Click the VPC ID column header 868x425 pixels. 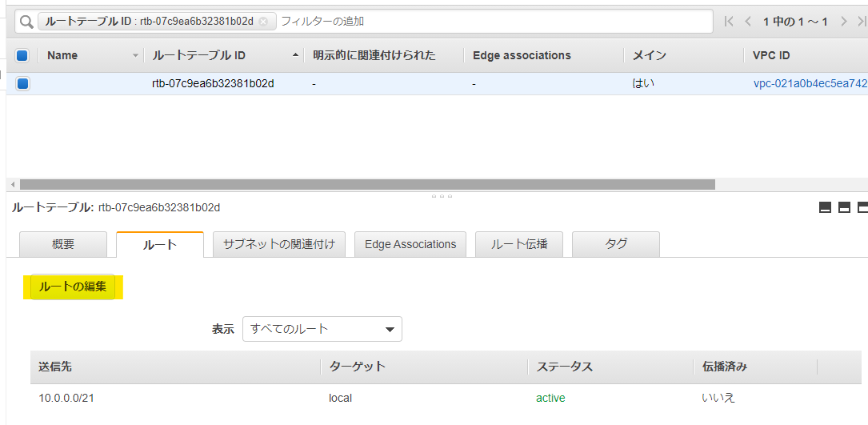771,55
